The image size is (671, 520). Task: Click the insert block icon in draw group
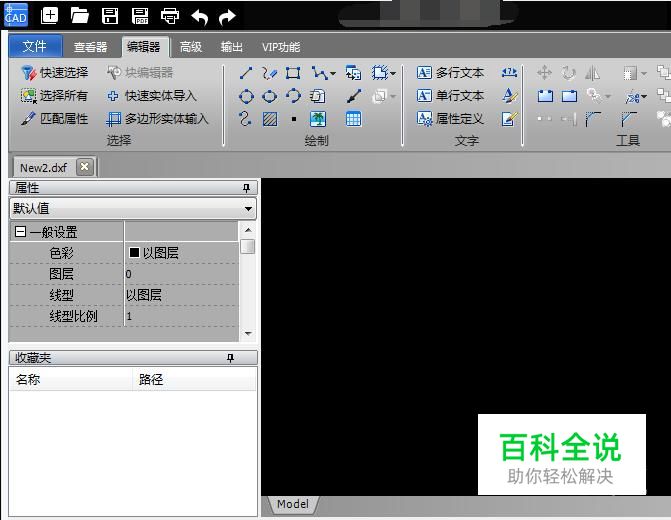pyautogui.click(x=353, y=73)
